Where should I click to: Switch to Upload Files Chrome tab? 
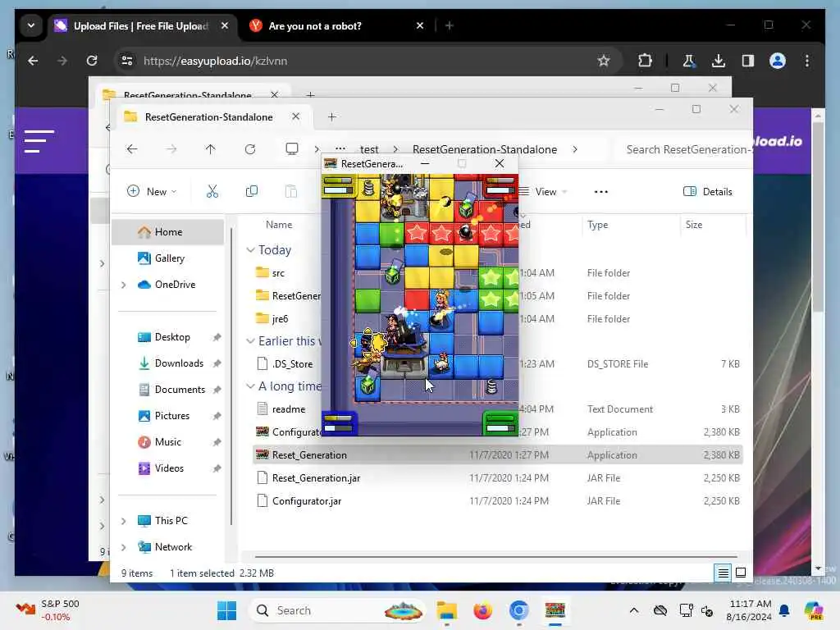point(140,25)
